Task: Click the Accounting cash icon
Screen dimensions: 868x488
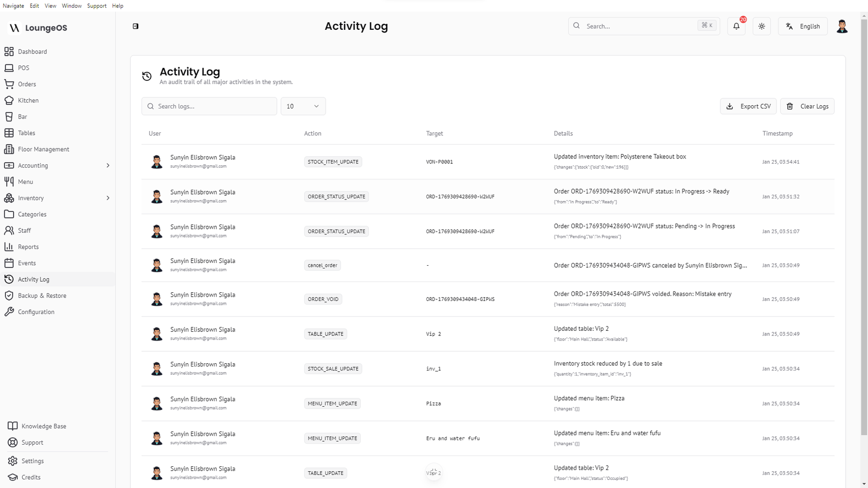Action: pyautogui.click(x=9, y=165)
